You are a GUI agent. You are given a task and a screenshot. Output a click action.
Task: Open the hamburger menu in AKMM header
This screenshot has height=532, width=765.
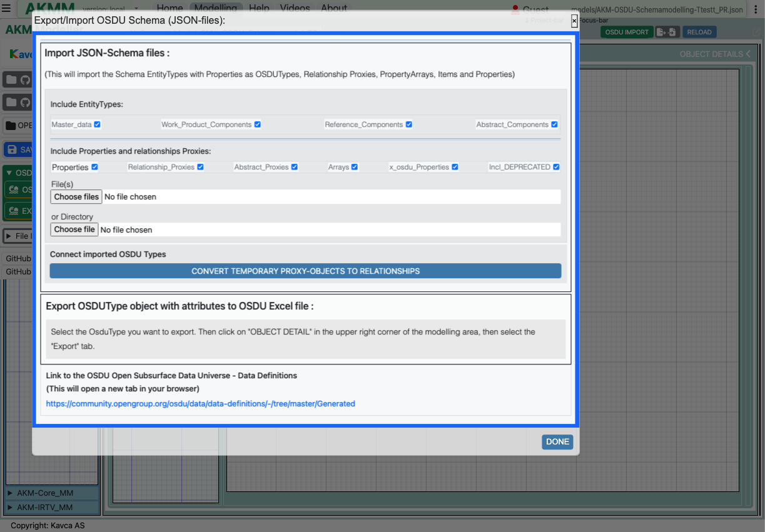click(x=6, y=8)
